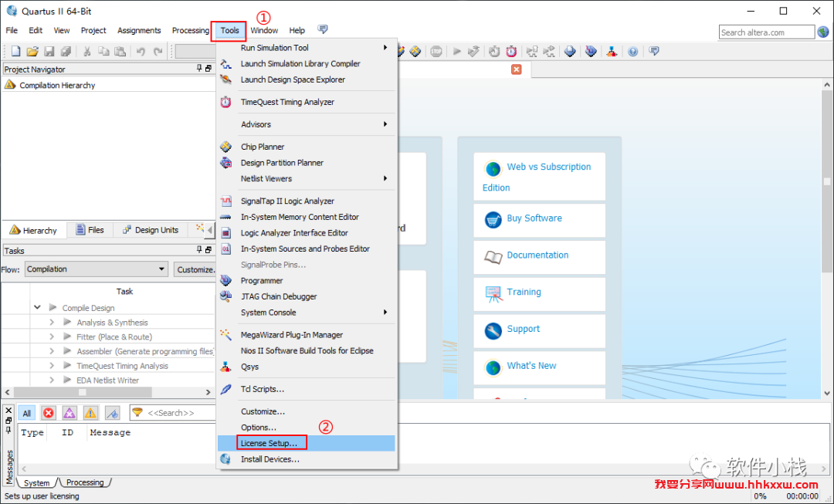Open the Assignments menu
The image size is (834, 504).
point(139,30)
